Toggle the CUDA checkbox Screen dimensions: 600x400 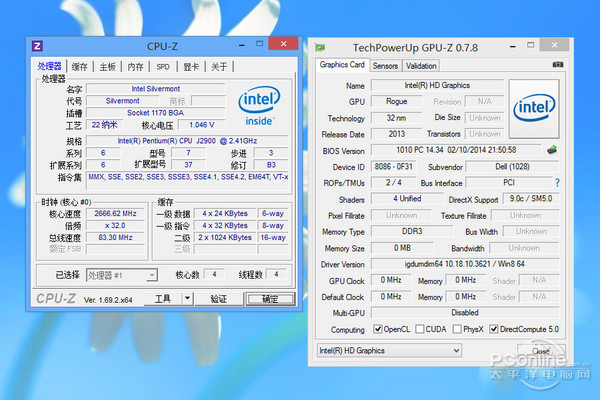pyautogui.click(x=419, y=329)
